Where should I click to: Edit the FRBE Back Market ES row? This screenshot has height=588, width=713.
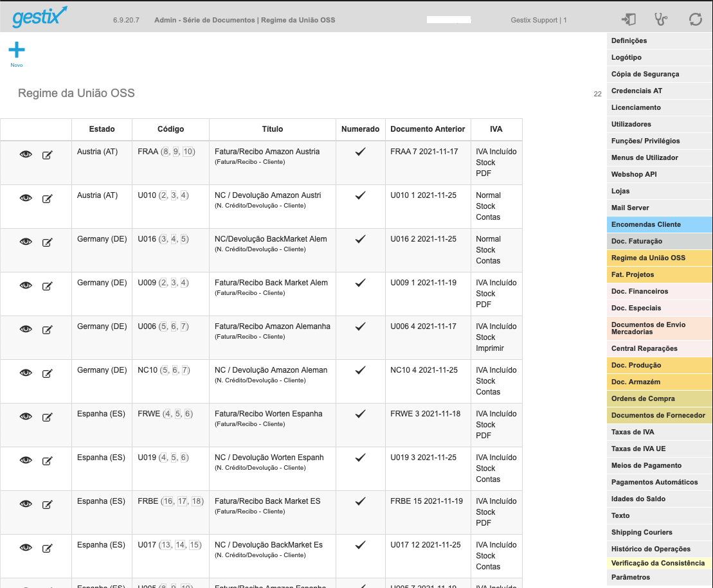point(48,504)
